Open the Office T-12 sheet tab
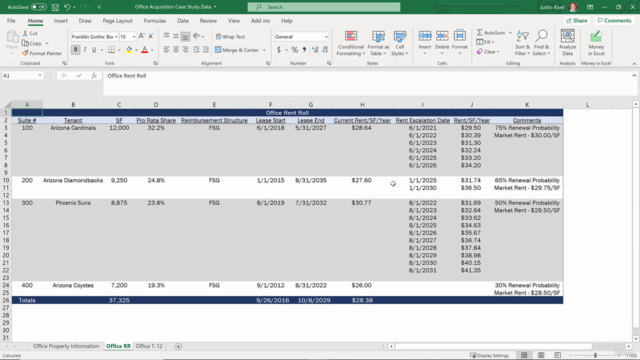The height and width of the screenshot is (360, 640). click(149, 346)
